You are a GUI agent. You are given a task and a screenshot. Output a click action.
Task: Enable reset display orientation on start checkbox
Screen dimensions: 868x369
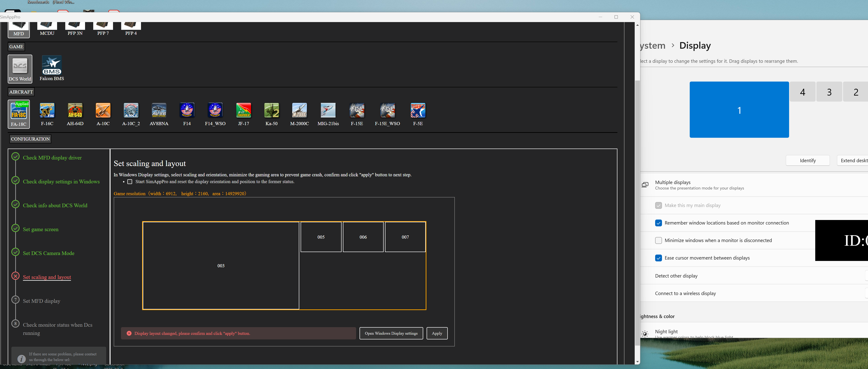pyautogui.click(x=130, y=182)
